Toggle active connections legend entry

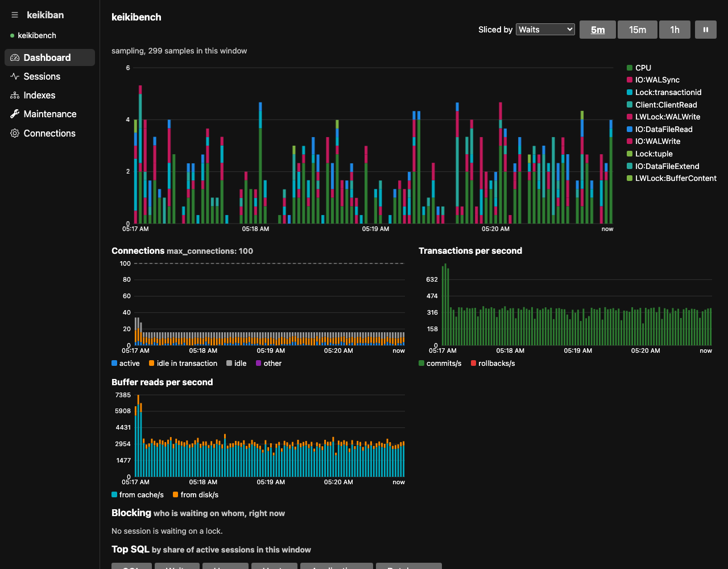[126, 363]
